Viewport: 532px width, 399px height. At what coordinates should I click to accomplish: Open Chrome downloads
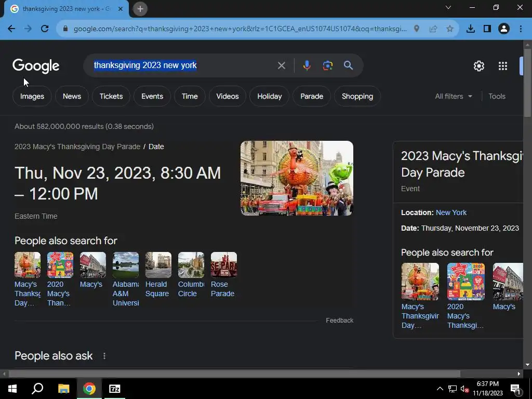pyautogui.click(x=471, y=29)
